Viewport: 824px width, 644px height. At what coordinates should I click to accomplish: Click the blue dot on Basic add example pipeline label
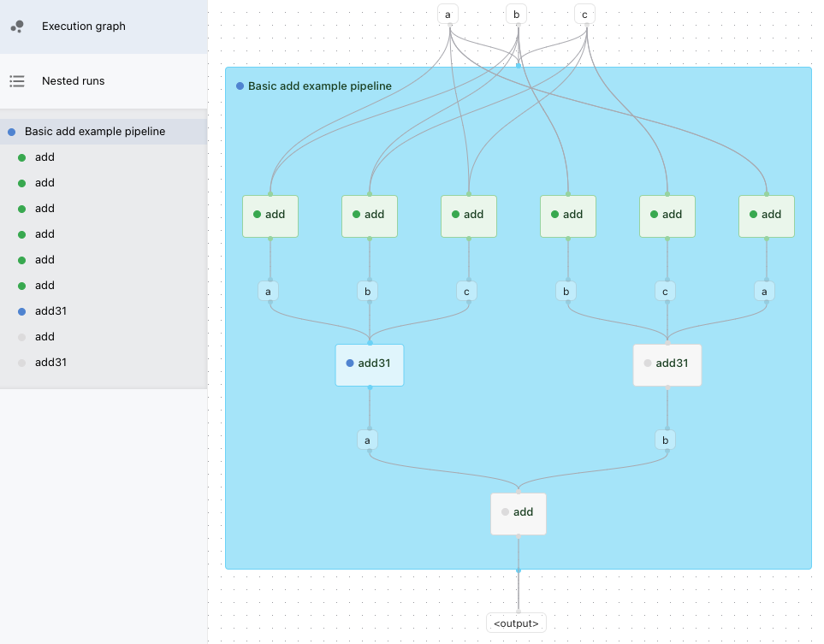coord(238,86)
